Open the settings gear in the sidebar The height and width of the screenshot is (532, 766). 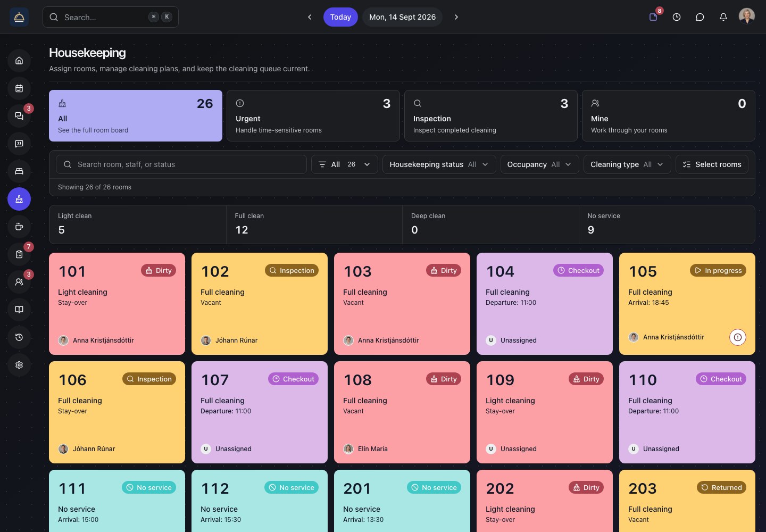click(19, 365)
